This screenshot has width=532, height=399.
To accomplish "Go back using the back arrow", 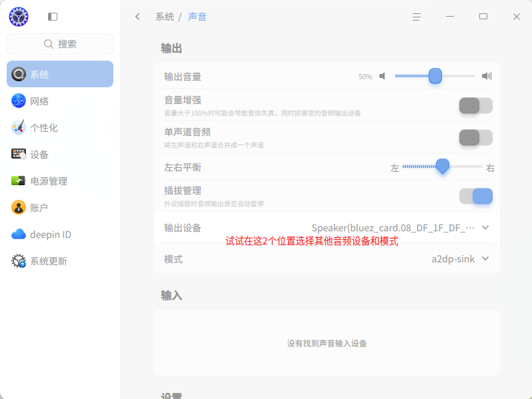I will [137, 17].
